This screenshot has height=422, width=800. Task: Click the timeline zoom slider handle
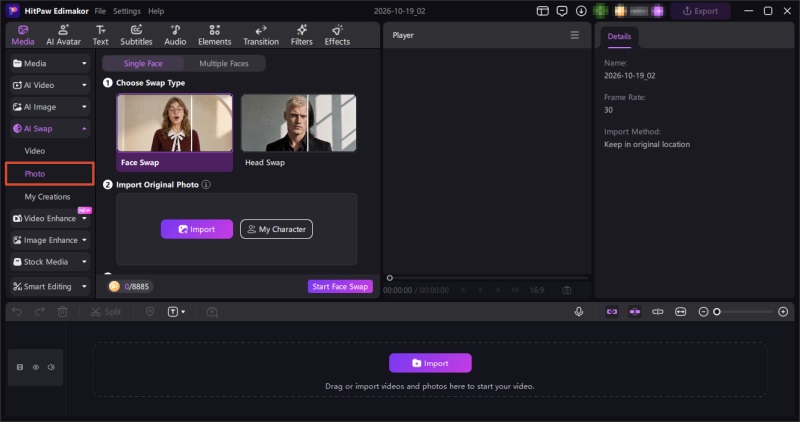[x=717, y=311]
